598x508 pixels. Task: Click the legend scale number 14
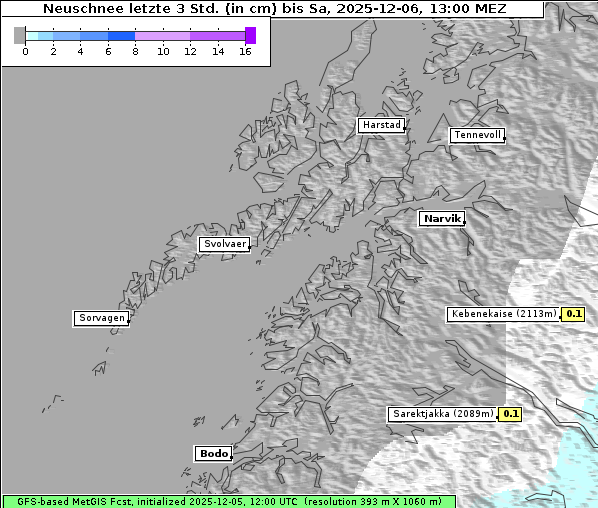point(218,52)
